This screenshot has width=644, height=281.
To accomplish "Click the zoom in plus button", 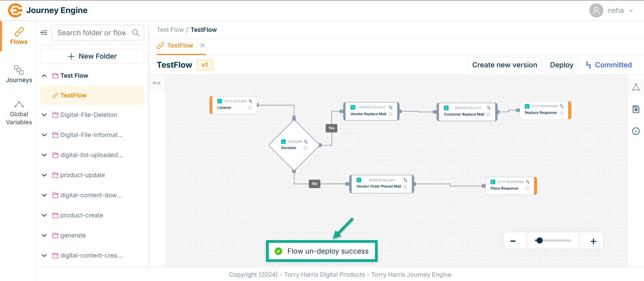I will (593, 241).
